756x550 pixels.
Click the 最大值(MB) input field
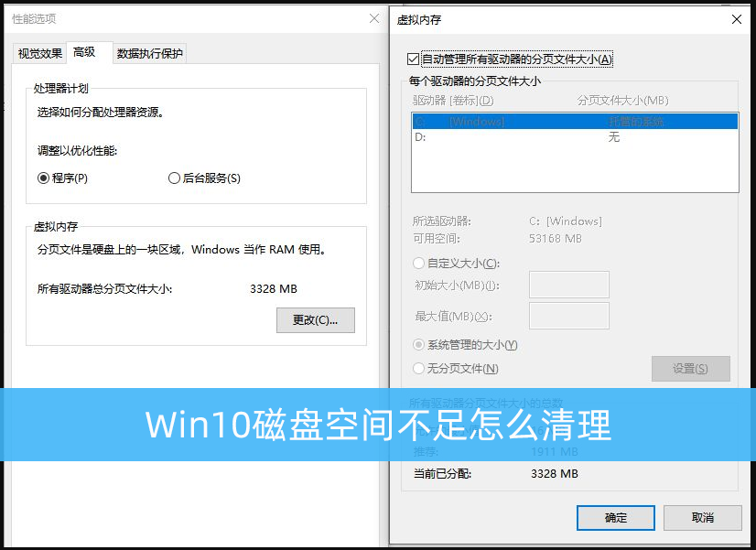pyautogui.click(x=569, y=316)
